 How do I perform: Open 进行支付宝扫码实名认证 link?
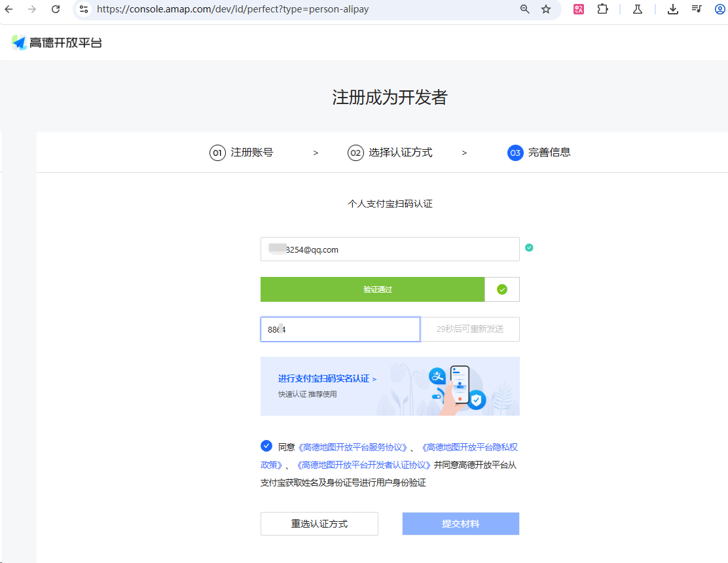coord(327,379)
